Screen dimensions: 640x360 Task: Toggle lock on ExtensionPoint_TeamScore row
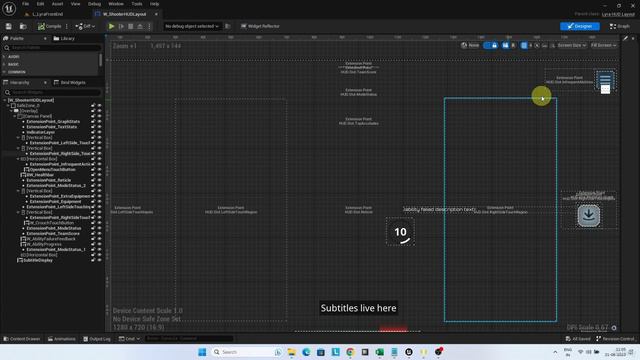93,233
